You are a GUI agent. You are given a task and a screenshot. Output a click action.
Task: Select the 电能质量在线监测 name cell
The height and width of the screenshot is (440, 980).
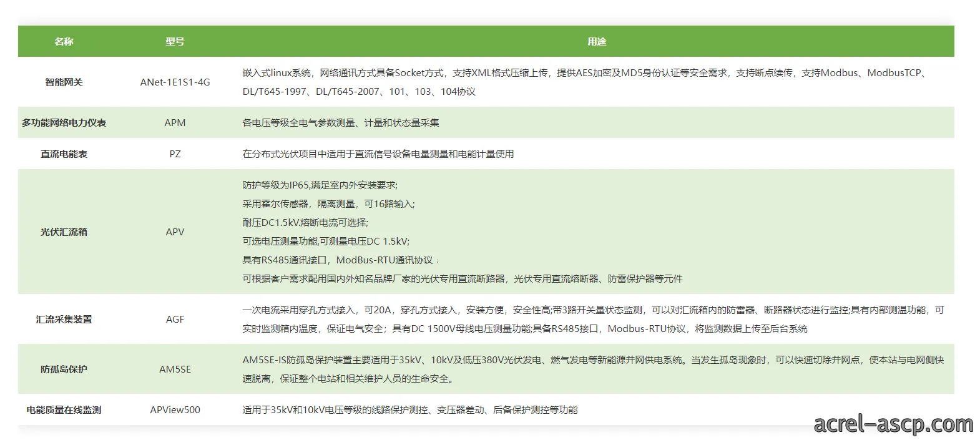click(64, 409)
